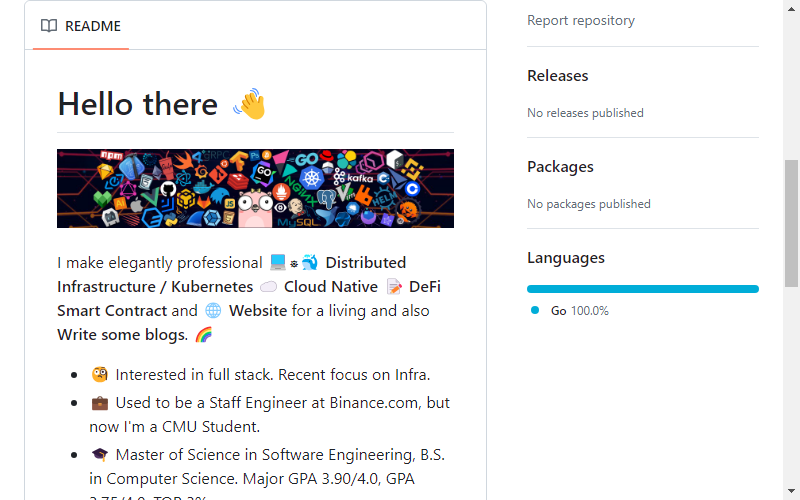This screenshot has height=500, width=800.
Task: Click the laptop emoji icon
Action: coord(278,262)
